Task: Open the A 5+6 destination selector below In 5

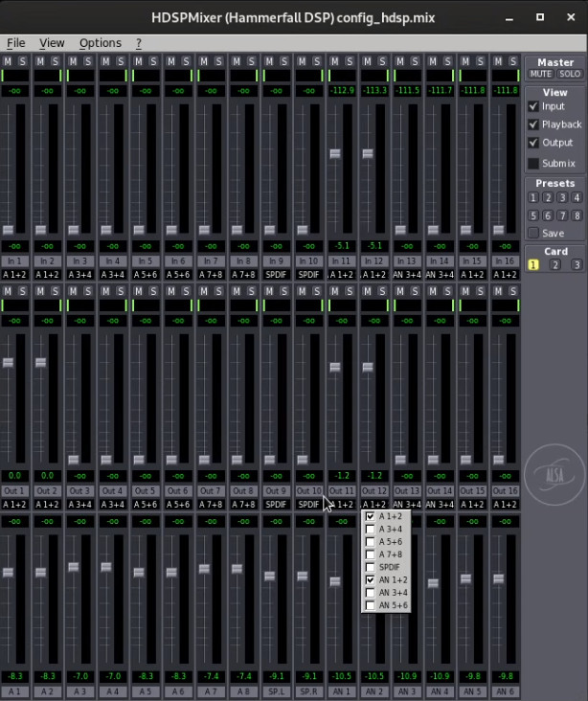Action: click(x=145, y=275)
